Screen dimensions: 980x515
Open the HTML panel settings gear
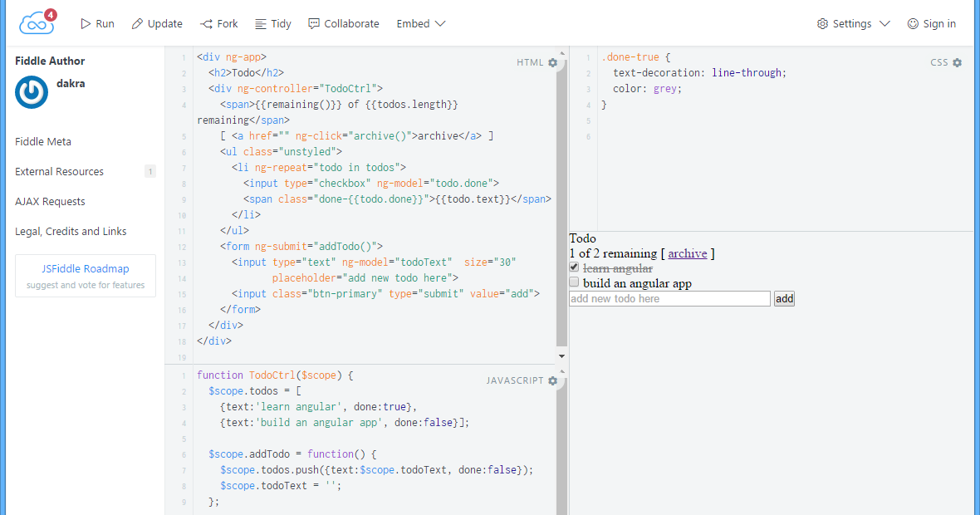click(552, 62)
